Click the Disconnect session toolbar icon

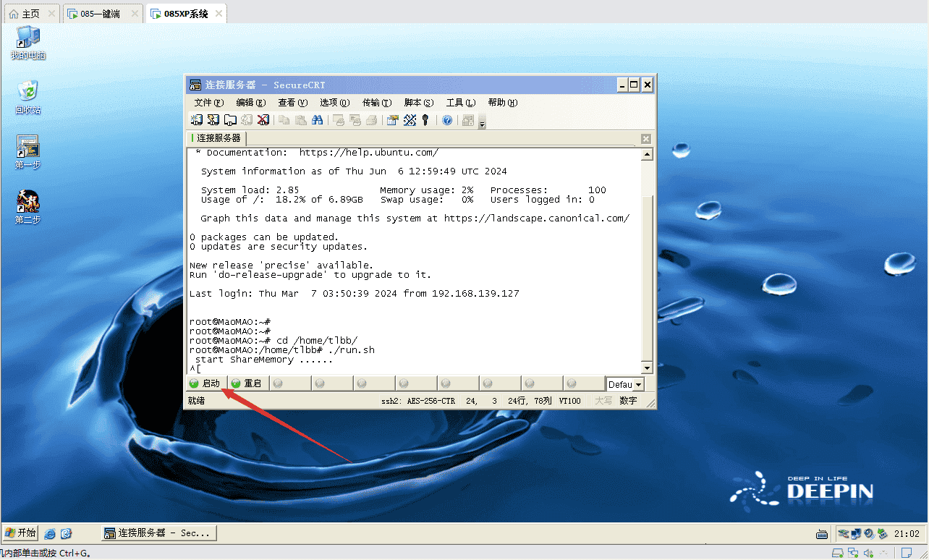pyautogui.click(x=263, y=120)
